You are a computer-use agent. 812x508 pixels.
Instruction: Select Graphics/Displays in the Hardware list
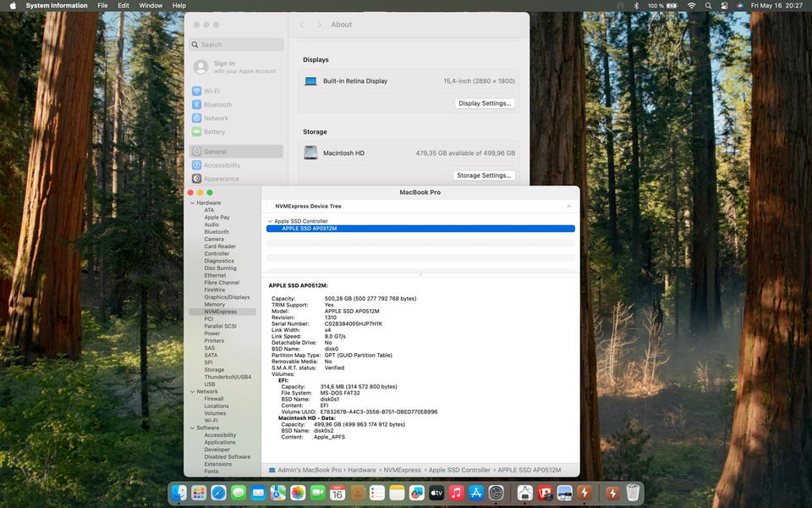coord(227,297)
